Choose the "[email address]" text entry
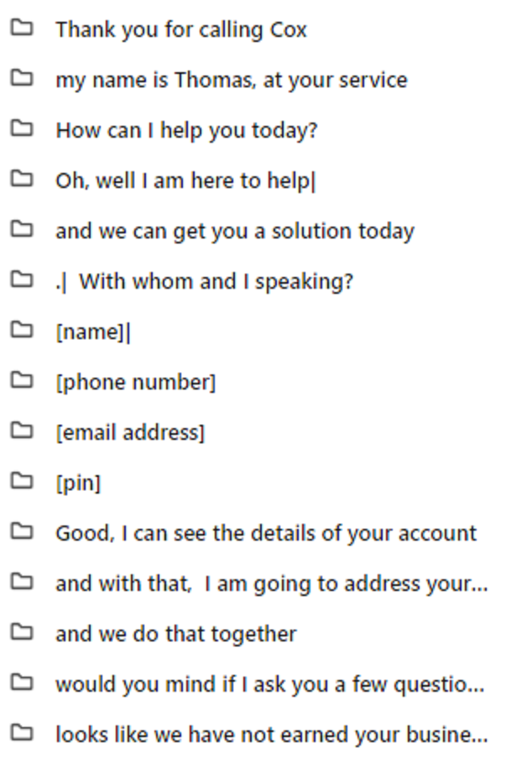Viewport: 532px width, 774px height. [x=130, y=433]
